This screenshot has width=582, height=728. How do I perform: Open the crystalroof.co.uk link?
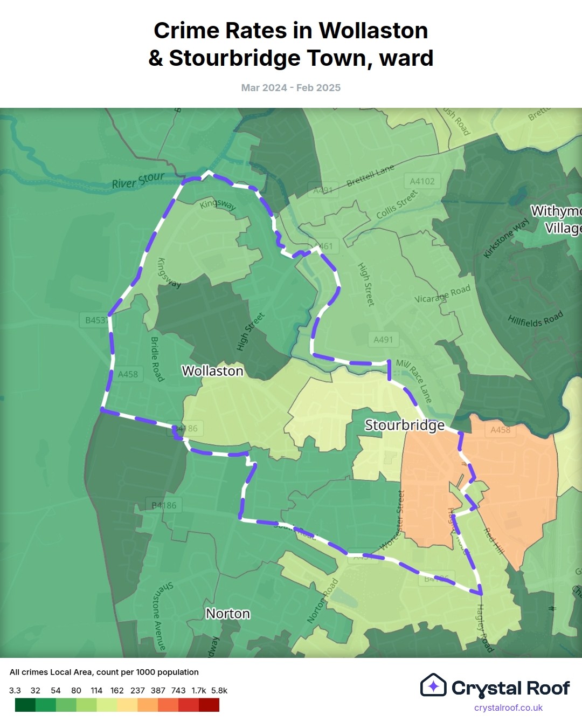pyautogui.click(x=508, y=708)
